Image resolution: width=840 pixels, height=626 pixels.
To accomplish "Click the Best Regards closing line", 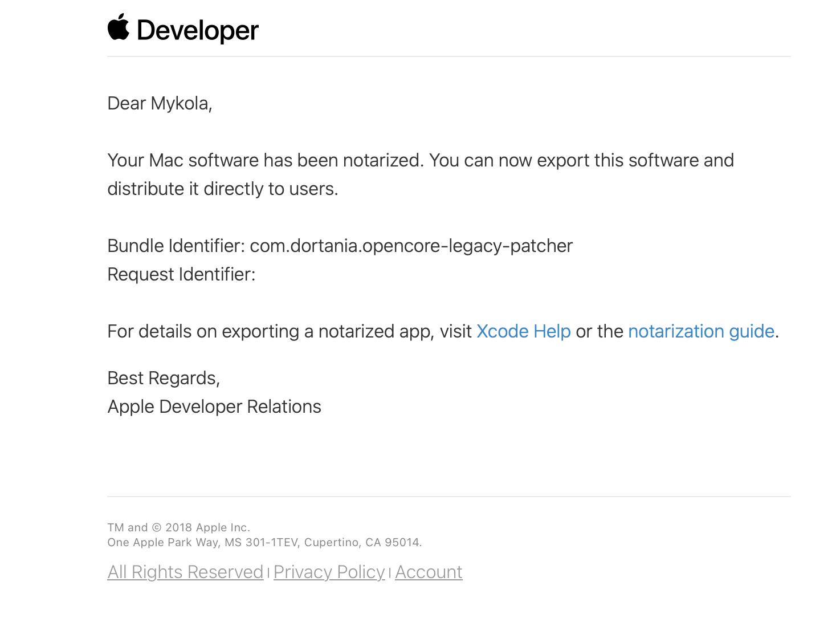I will tap(164, 378).
